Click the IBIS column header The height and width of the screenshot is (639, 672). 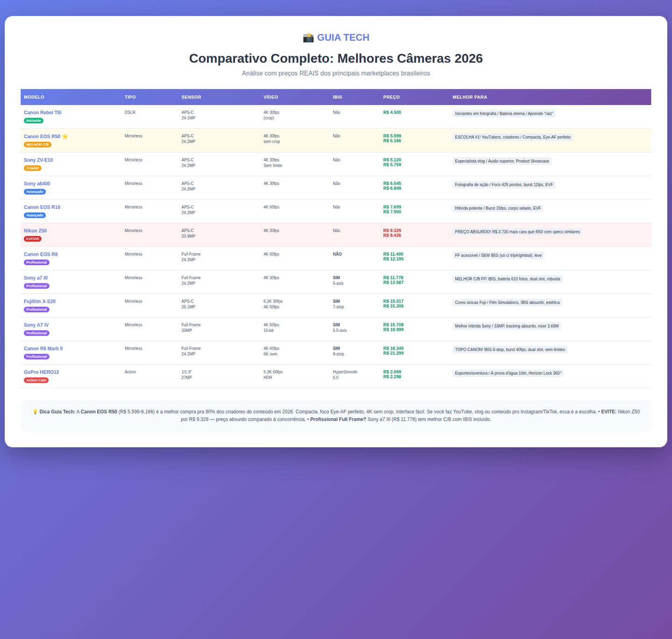tap(337, 97)
